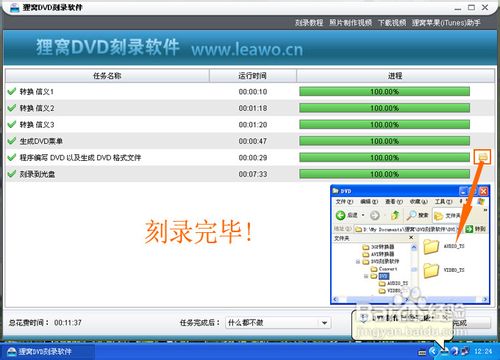The image size is (500, 360).
Task: Click DVD window title bar folder icon
Action: (335, 191)
